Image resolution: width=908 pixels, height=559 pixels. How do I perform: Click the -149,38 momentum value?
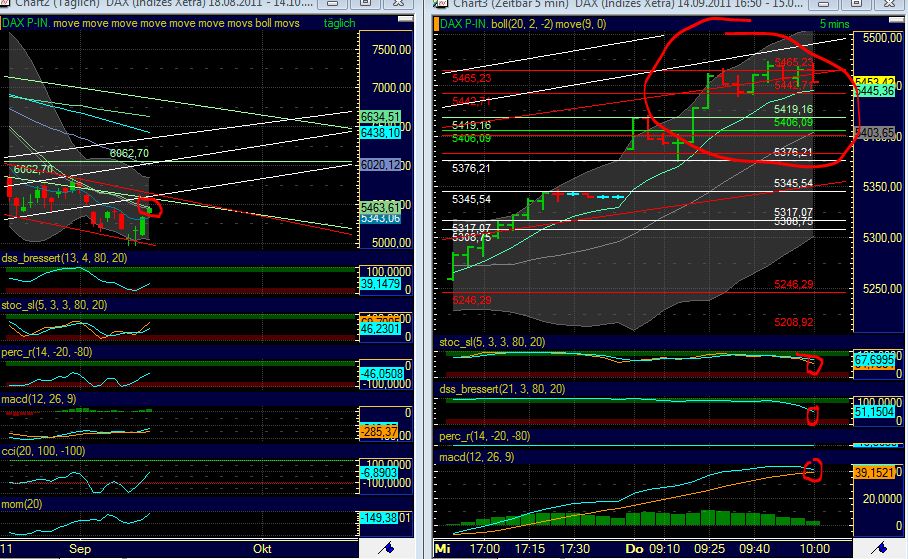tap(379, 518)
